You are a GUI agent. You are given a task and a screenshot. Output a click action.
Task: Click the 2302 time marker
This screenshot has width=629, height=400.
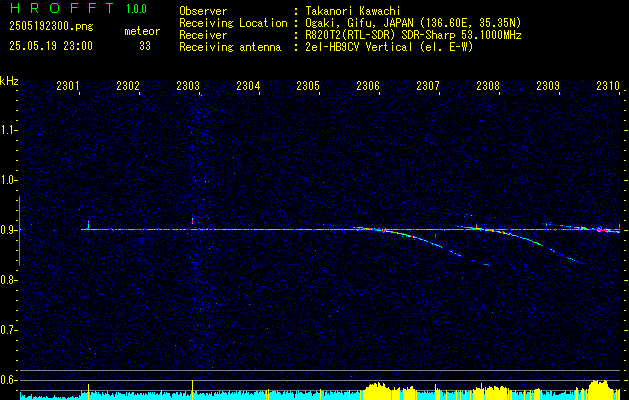(x=128, y=85)
